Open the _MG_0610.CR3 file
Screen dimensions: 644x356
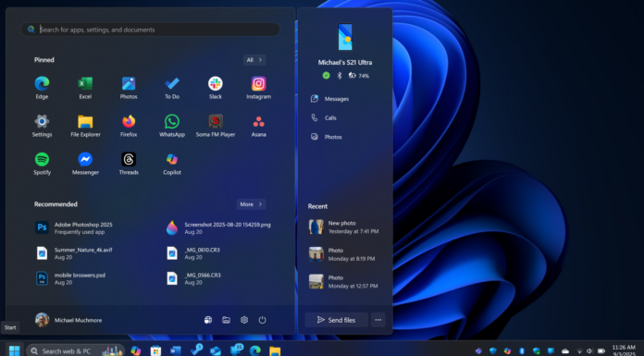194,253
